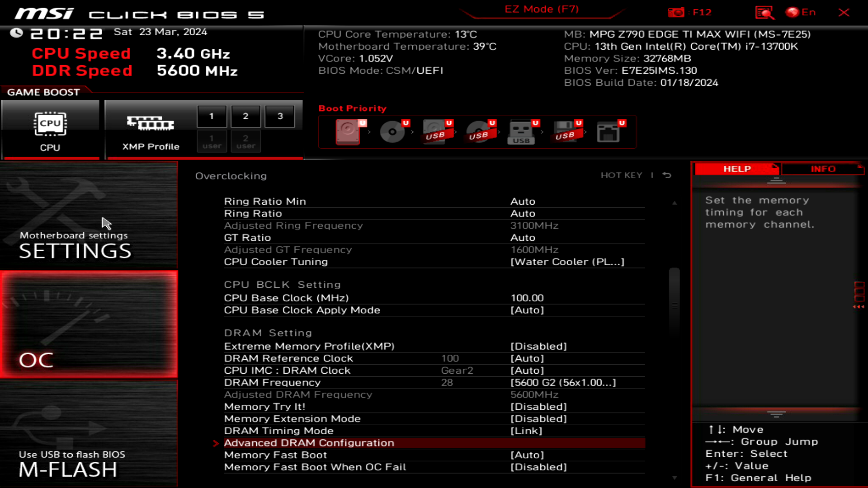Image resolution: width=868 pixels, height=488 pixels.
Task: Take a screenshot with the F12 camera icon
Action: point(676,12)
